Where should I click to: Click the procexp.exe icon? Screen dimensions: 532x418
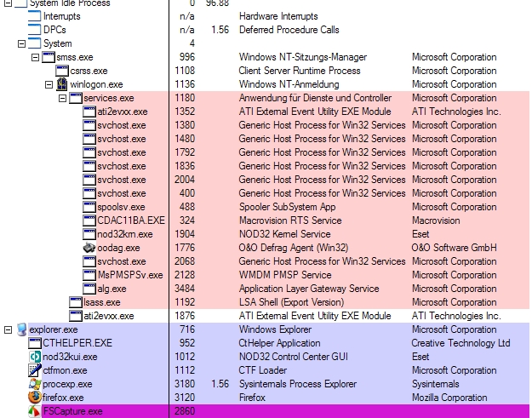coord(35,384)
